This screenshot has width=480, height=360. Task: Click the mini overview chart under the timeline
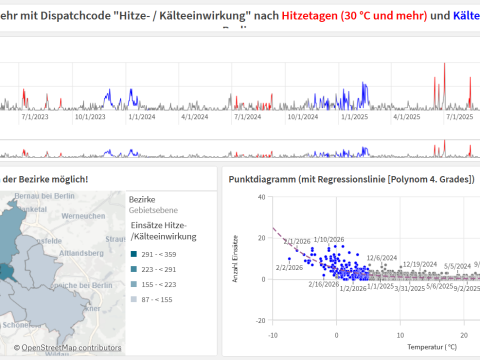240,149
